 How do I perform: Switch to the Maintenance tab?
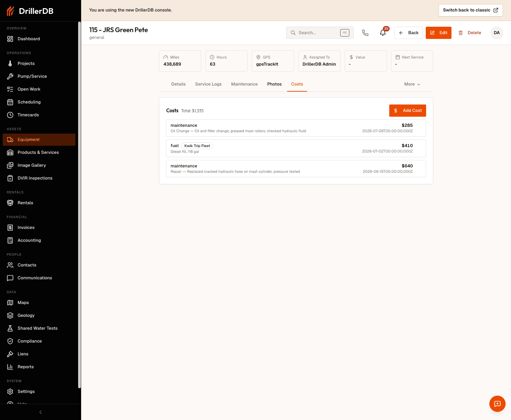[x=245, y=84]
